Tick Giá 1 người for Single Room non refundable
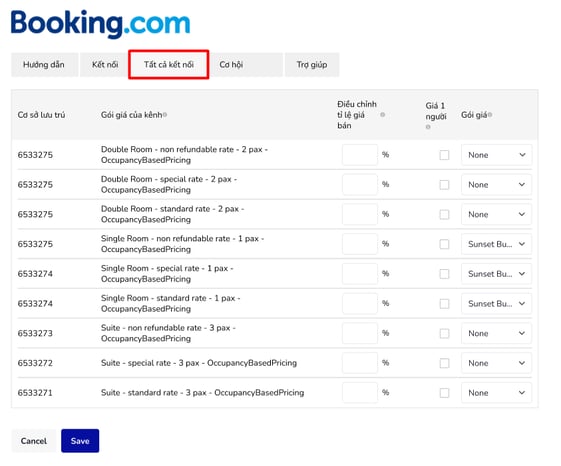561x466 pixels. pyautogui.click(x=444, y=244)
